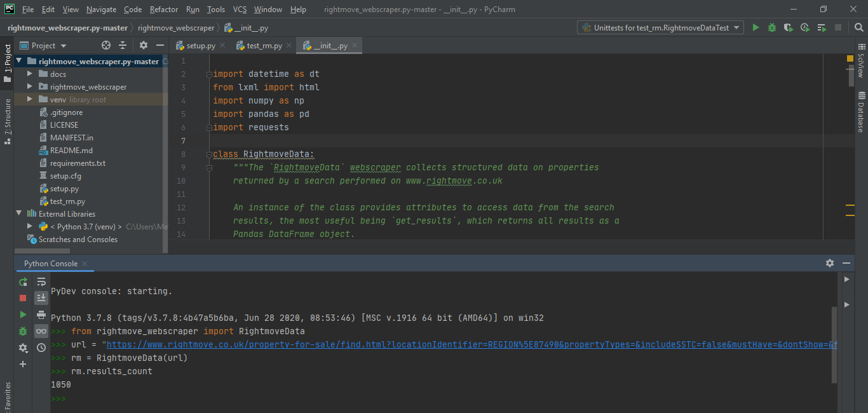Select the LICENSE file in the tree
Image resolution: width=868 pixels, height=413 pixels.
(64, 125)
